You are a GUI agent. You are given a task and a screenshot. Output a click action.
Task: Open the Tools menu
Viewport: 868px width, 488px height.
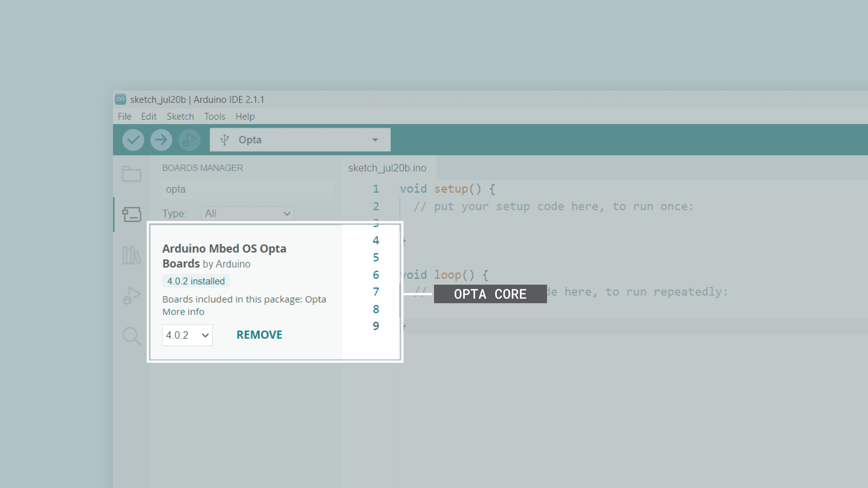coord(215,117)
